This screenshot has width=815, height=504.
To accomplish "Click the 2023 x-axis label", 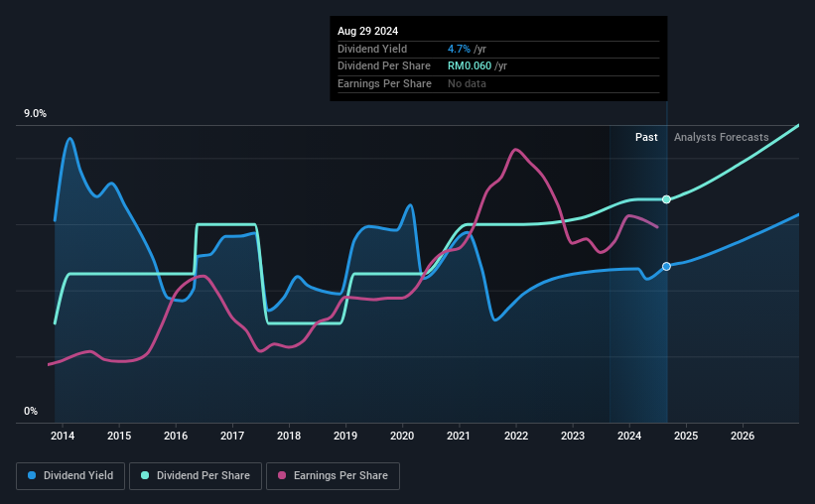I will click(573, 436).
